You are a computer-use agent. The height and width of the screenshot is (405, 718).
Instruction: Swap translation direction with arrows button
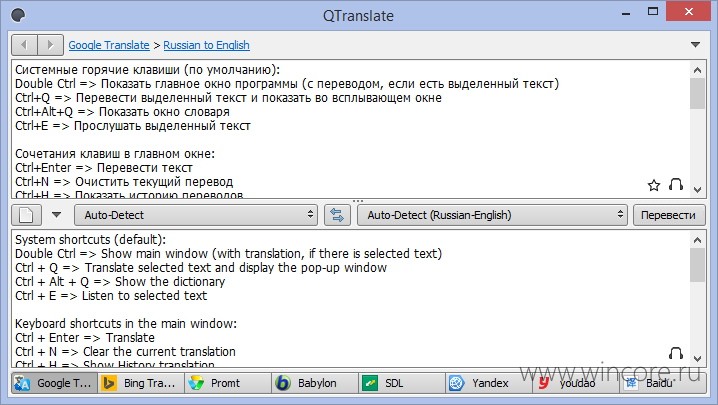coord(337,215)
